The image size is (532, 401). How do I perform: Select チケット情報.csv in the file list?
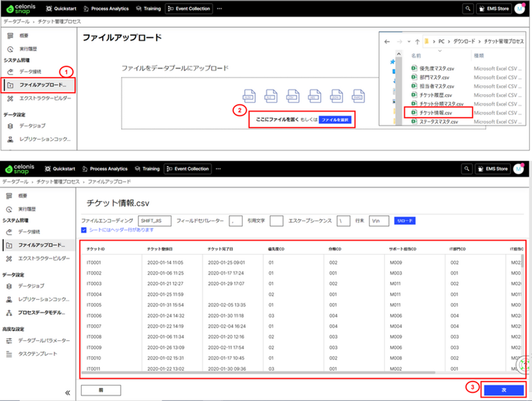(x=435, y=113)
